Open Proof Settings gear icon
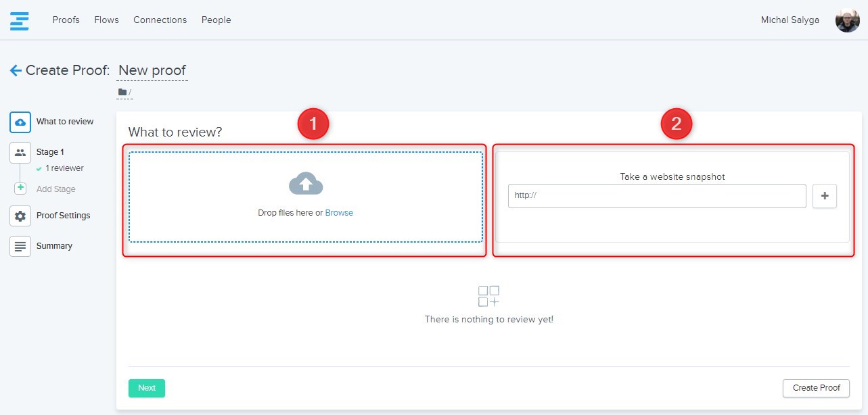This screenshot has width=868, height=415. [x=20, y=216]
